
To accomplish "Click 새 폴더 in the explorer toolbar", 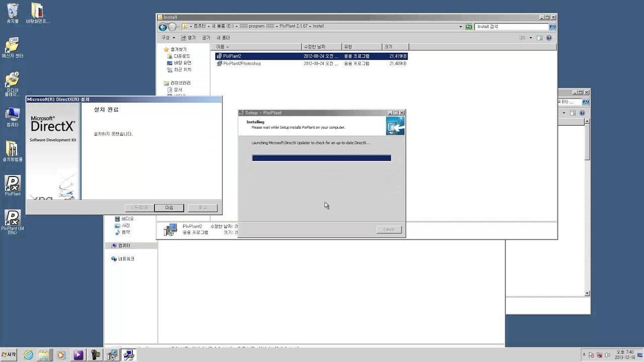I will coord(223,38).
